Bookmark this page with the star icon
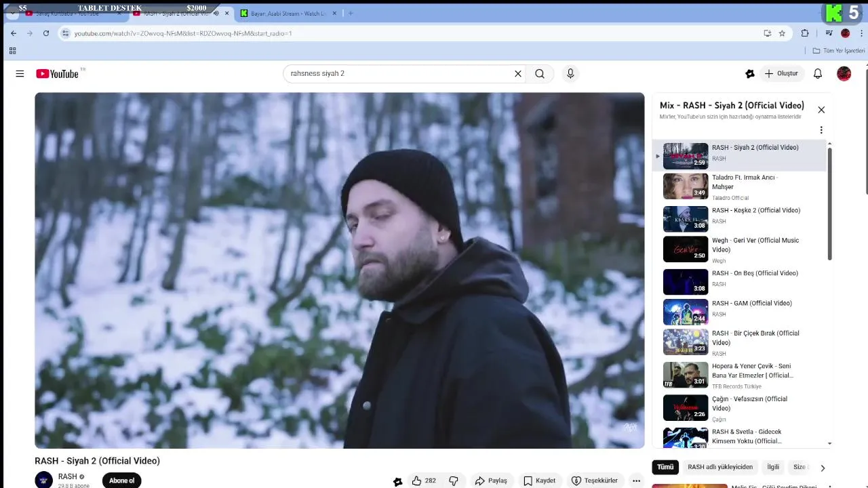The image size is (868, 488). click(782, 33)
